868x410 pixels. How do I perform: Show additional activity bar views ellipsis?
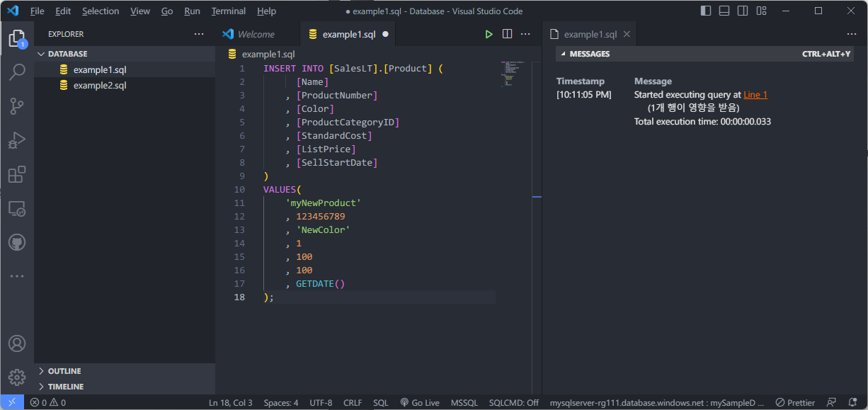point(17,276)
